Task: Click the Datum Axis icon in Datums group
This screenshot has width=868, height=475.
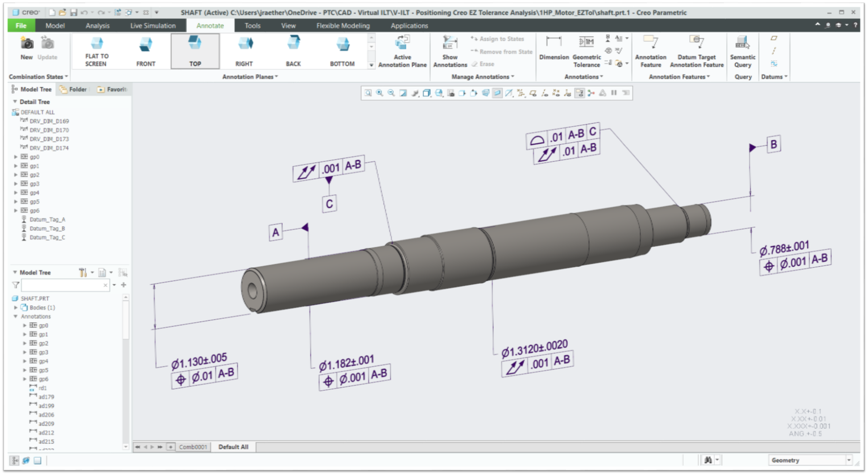Action: [774, 51]
